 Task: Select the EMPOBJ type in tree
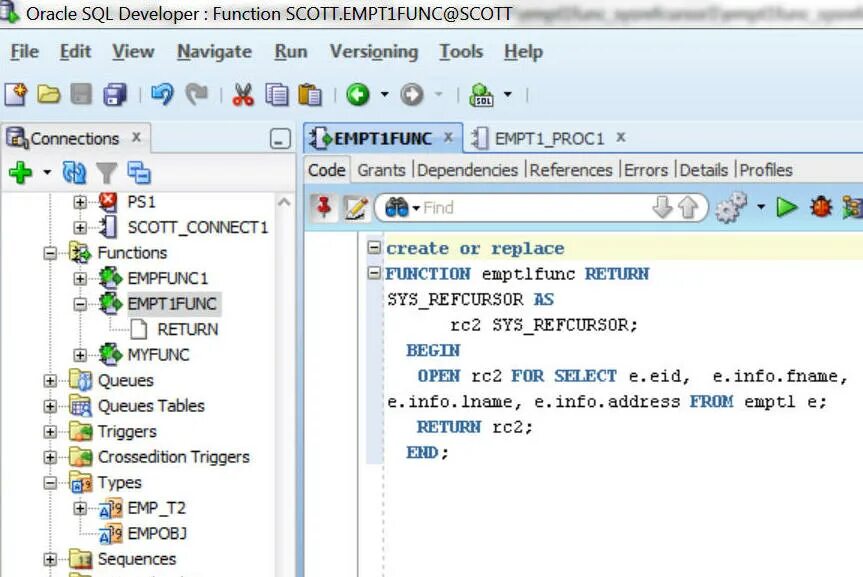coord(157,534)
